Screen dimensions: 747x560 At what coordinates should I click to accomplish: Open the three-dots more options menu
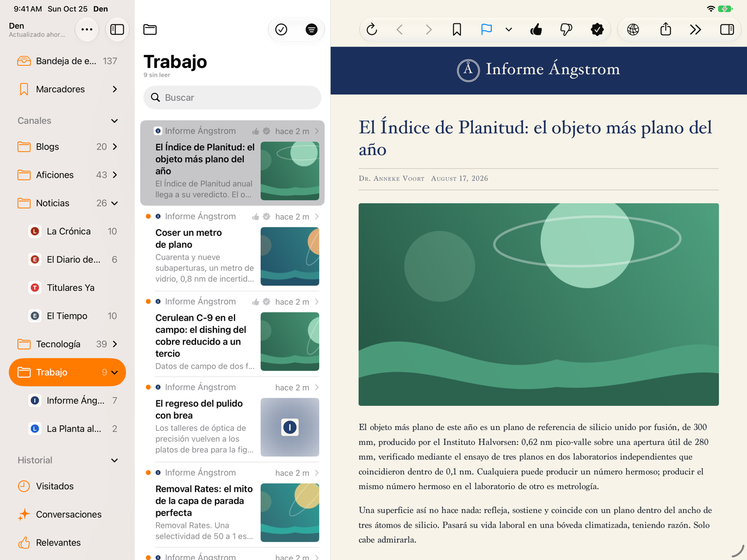click(87, 29)
